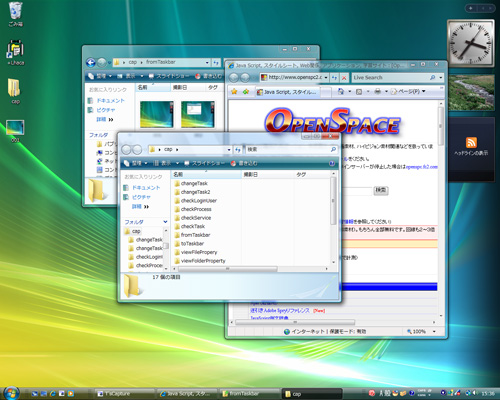Click Internet Explorer quick launch icon

click(53, 393)
